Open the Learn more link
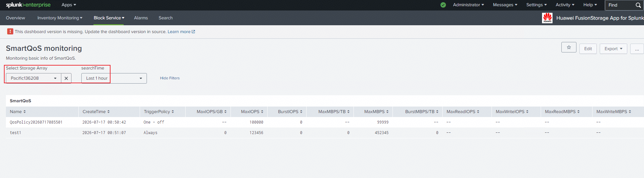Screen dimensions: 644x178 tap(181, 32)
